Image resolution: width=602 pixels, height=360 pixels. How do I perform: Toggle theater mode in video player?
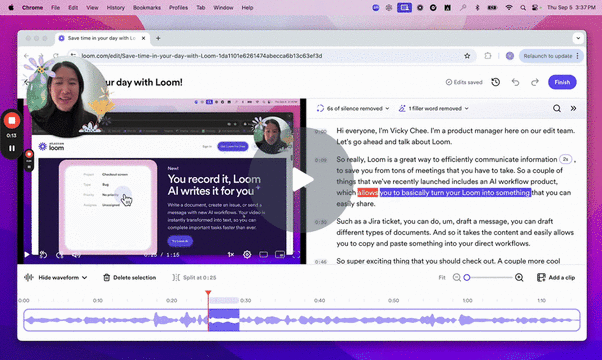tap(263, 254)
